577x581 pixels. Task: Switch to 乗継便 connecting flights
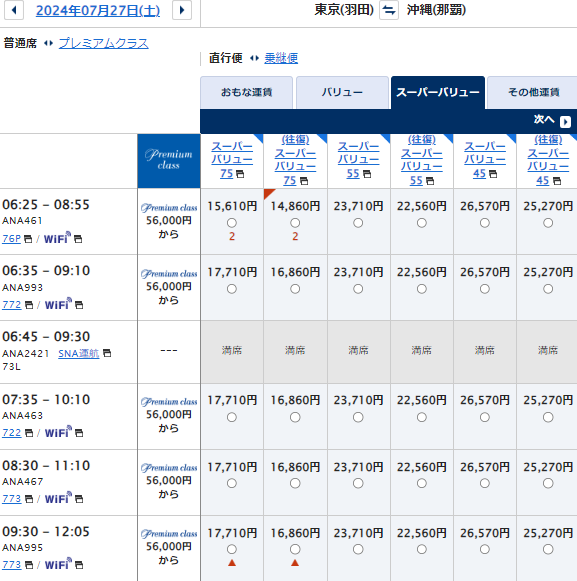281,58
